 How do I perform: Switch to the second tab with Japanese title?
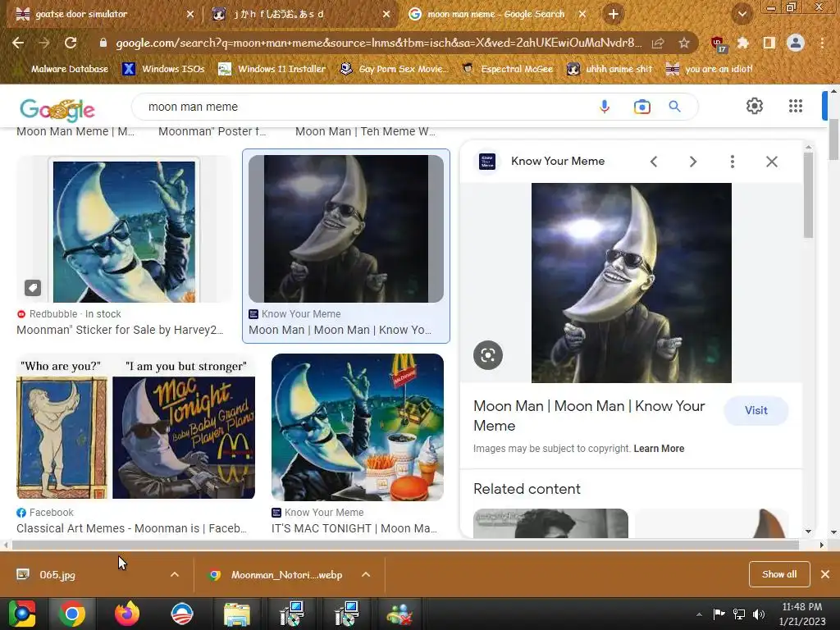pyautogui.click(x=300, y=14)
